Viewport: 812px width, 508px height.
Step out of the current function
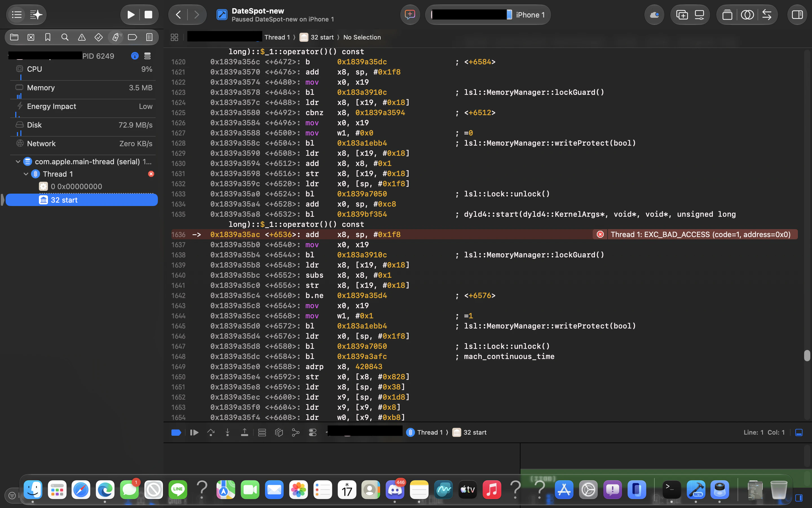pyautogui.click(x=245, y=432)
